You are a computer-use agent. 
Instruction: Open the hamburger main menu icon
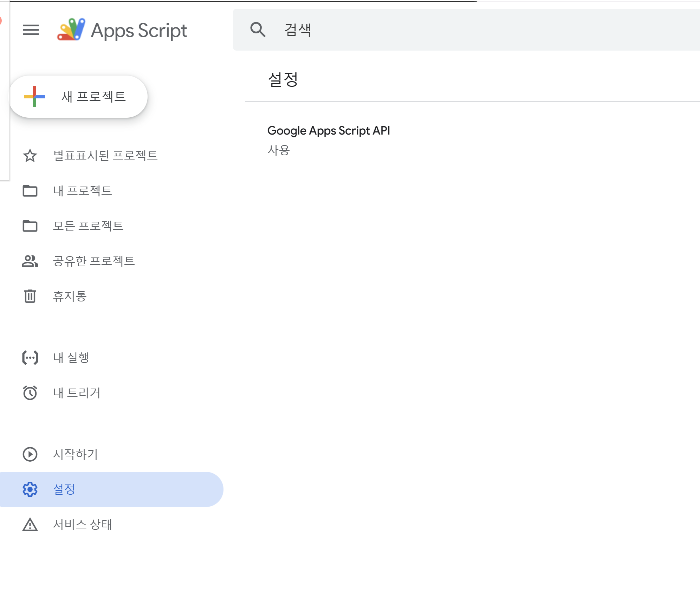[x=31, y=30]
